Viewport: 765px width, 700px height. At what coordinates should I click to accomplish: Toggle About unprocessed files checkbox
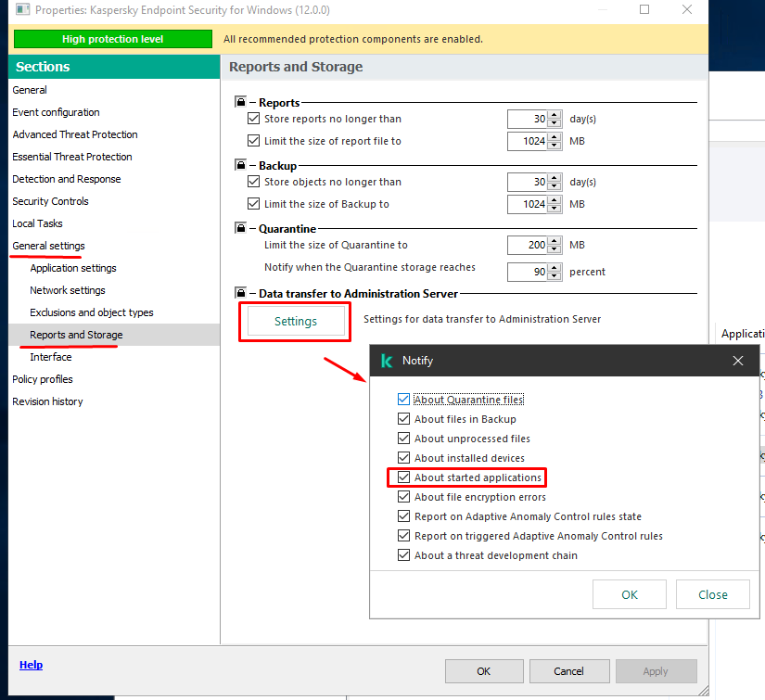click(403, 439)
